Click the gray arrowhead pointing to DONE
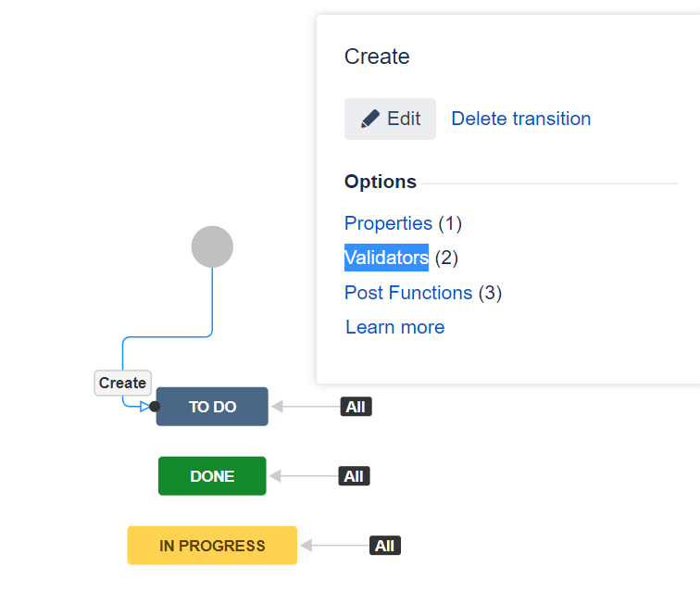 (x=275, y=476)
